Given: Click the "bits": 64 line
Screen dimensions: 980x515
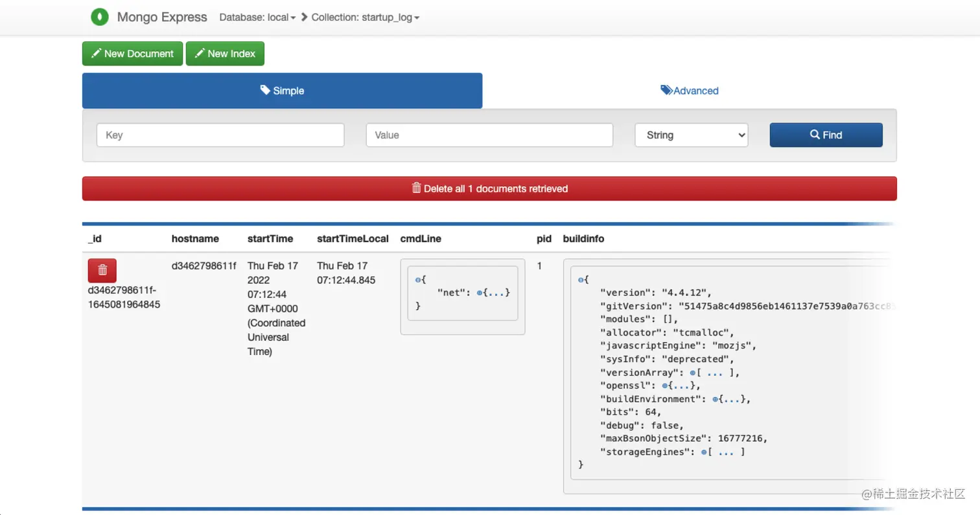Looking at the screenshot, I should tap(631, 412).
